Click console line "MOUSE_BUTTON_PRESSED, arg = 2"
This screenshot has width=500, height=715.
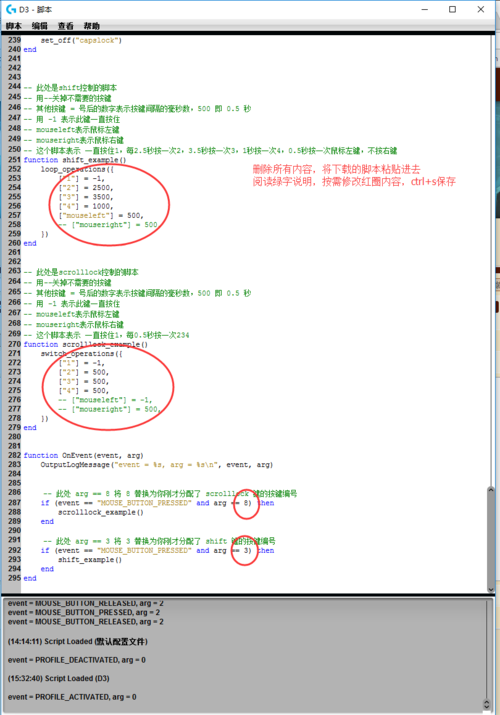84,612
